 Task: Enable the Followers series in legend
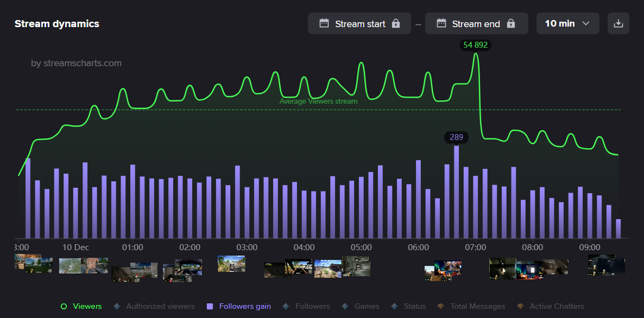point(306,306)
